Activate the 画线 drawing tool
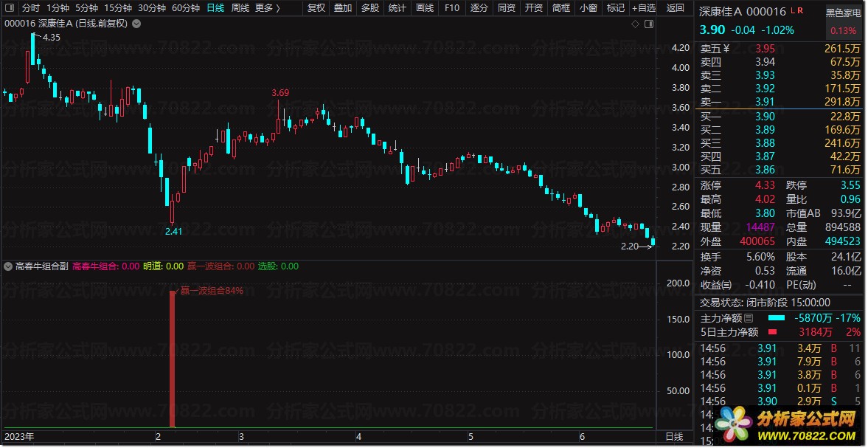 point(424,8)
